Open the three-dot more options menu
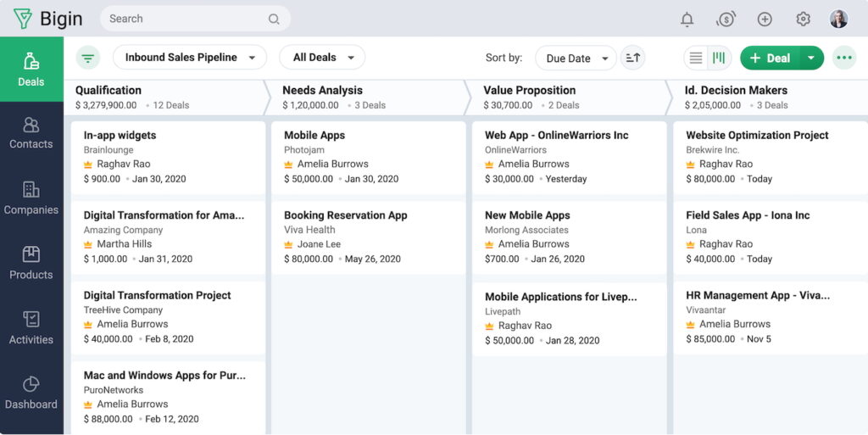Viewport: 868px width, 435px height. pyautogui.click(x=844, y=58)
